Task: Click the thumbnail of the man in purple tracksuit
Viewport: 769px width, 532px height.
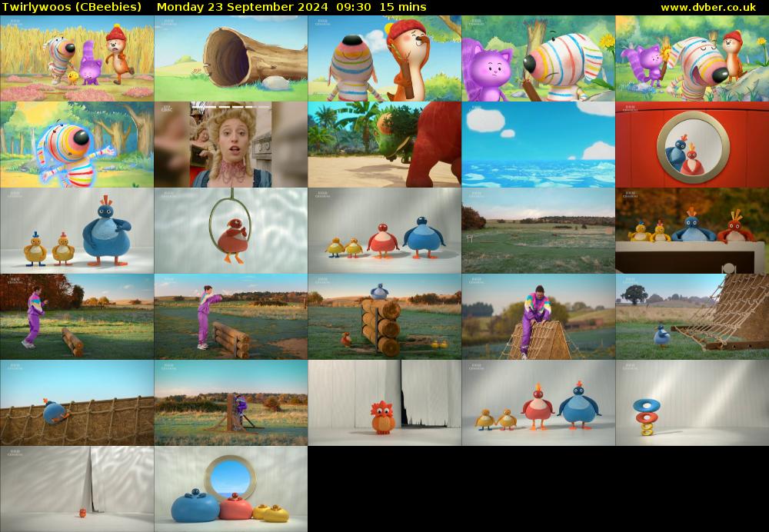Action: tap(77, 318)
